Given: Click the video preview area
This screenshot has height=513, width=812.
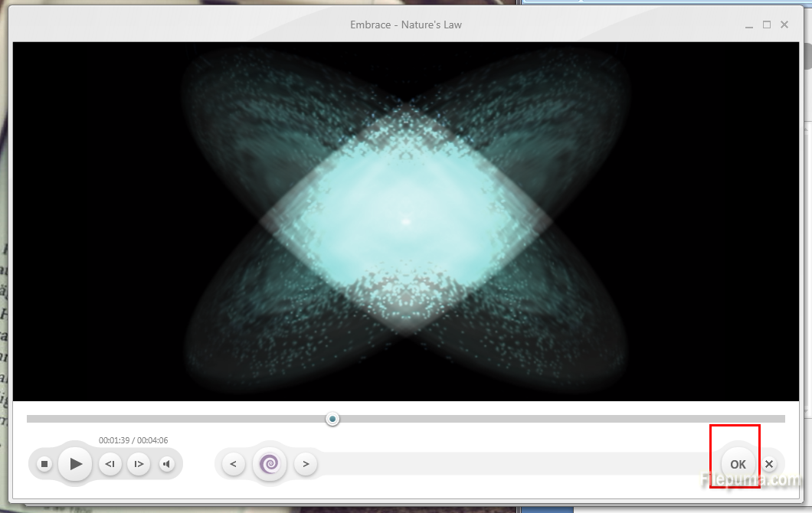Looking at the screenshot, I should (x=406, y=222).
